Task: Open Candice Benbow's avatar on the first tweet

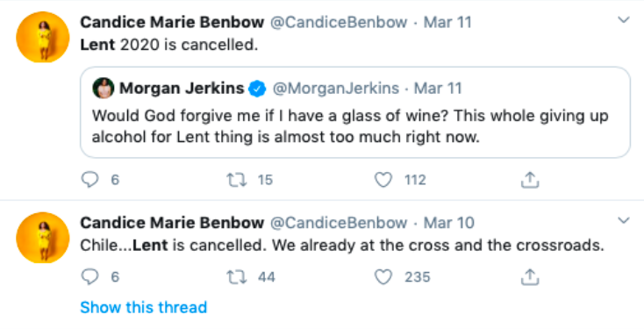Action: coord(43,37)
